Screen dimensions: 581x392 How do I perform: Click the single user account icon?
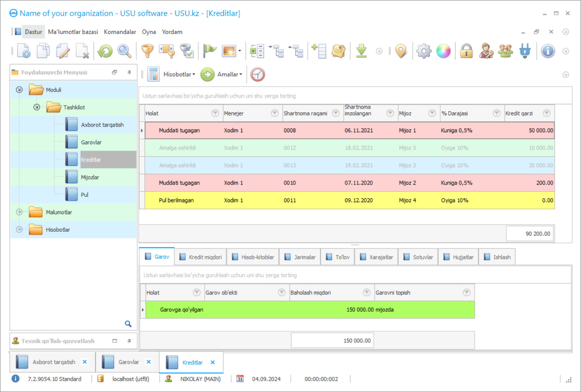(486, 51)
